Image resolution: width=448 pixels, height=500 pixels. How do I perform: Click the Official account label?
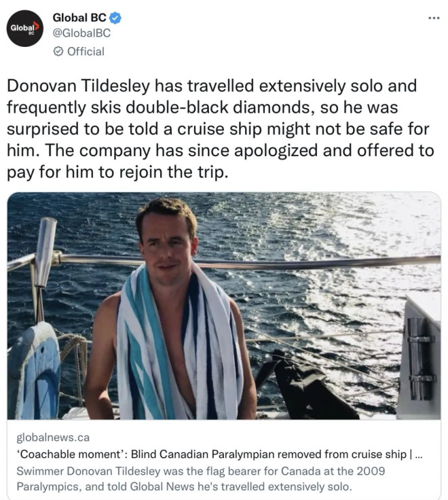tap(86, 52)
